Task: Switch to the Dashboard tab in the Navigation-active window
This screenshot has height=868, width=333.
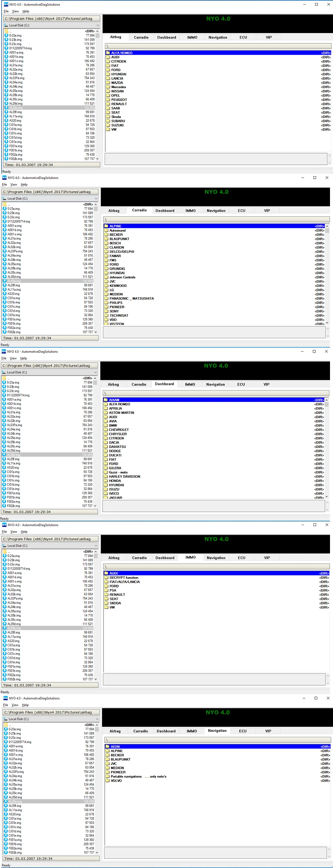Action: coord(166,731)
